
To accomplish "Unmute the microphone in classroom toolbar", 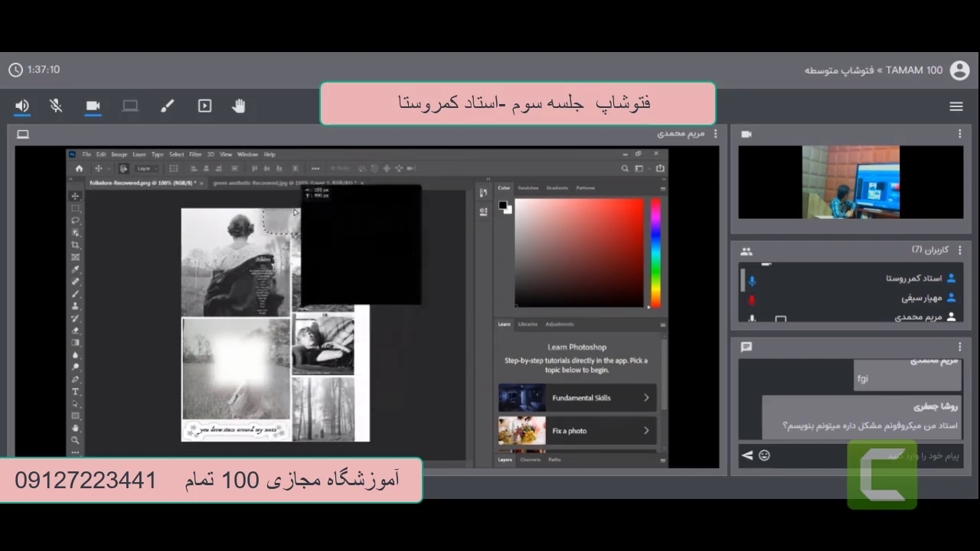I will [x=56, y=106].
